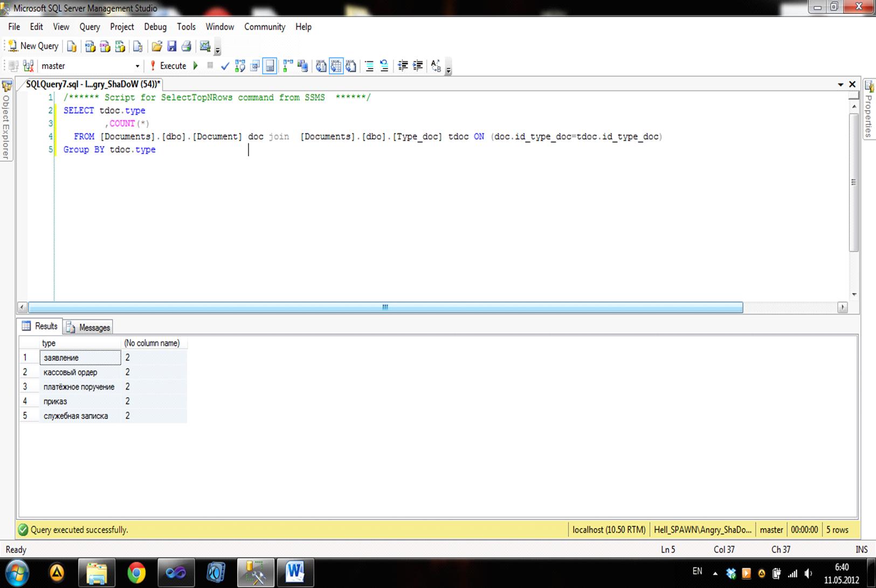Open the Query menu

pyautogui.click(x=89, y=26)
